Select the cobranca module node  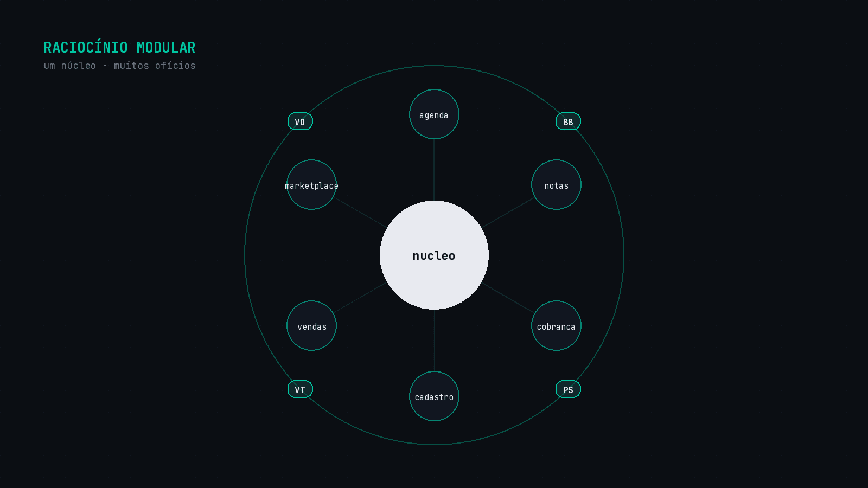(x=556, y=326)
